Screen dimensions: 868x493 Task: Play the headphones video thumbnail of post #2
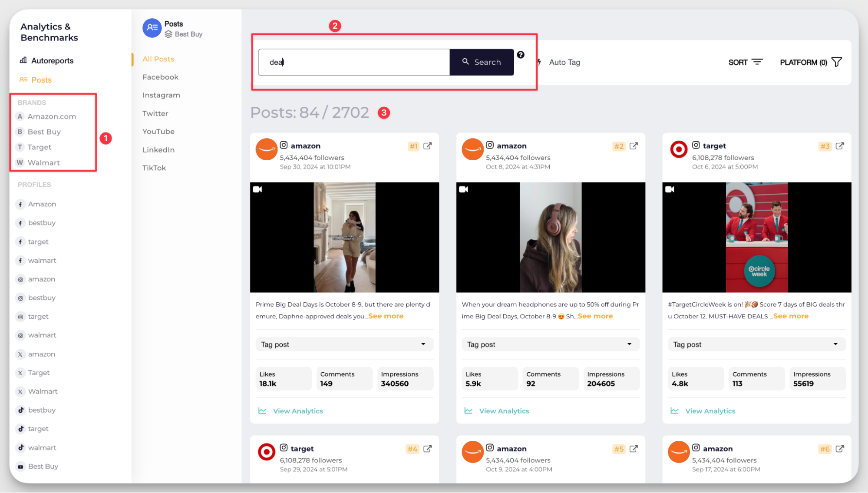coord(551,237)
